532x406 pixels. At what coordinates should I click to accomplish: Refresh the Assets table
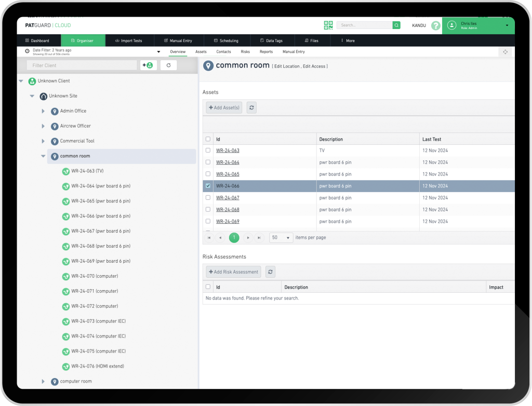click(x=251, y=107)
